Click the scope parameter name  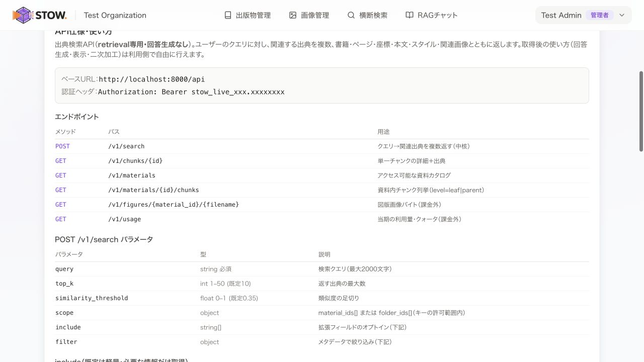pos(64,313)
